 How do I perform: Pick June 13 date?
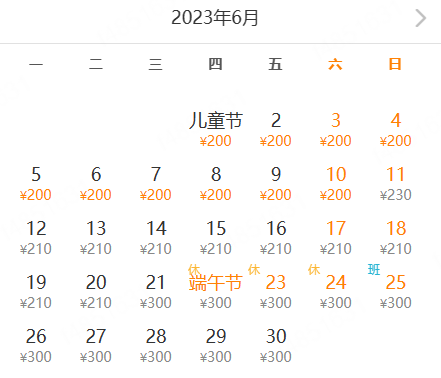tap(96, 237)
